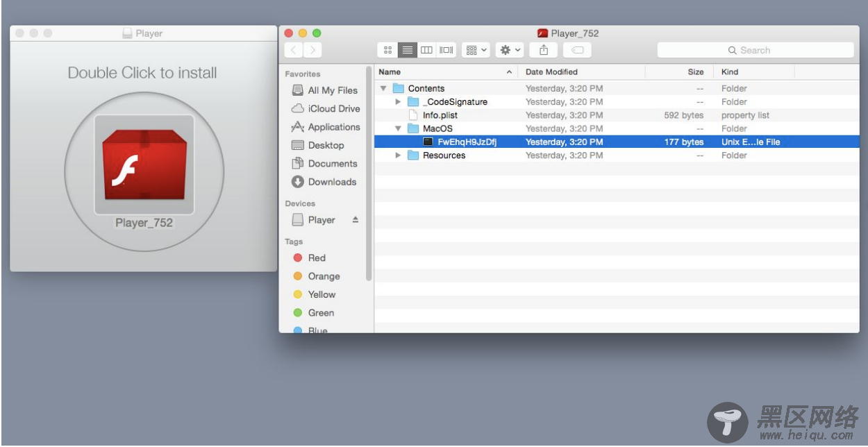Close the Player_752 Finder window

(289, 33)
